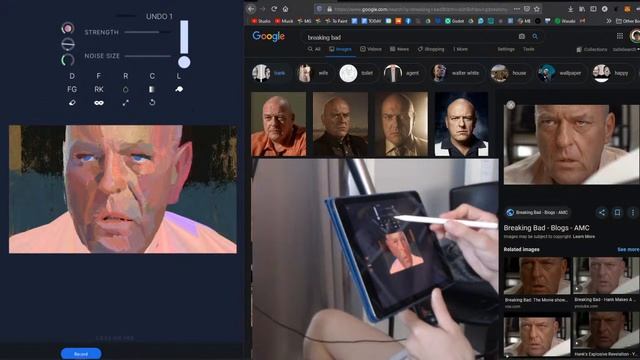
Task: Close the image preview panel
Action: point(511,105)
